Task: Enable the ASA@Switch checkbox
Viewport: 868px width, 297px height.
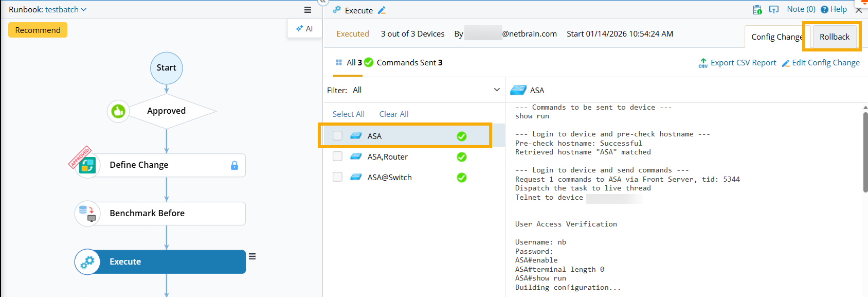Action: point(338,177)
